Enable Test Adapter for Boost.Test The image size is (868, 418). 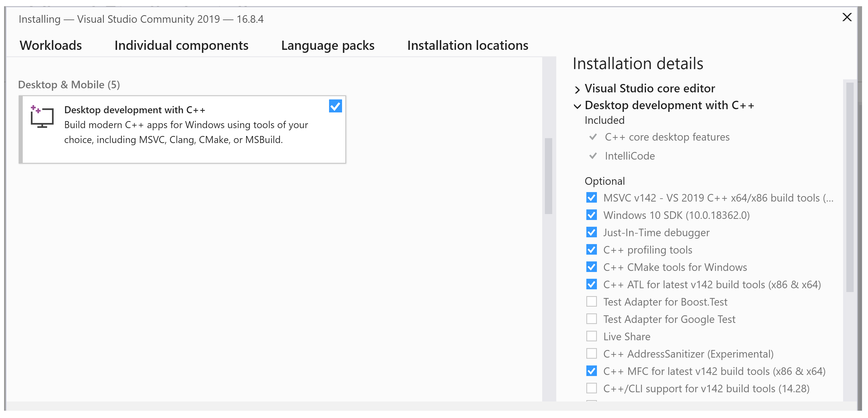click(591, 302)
